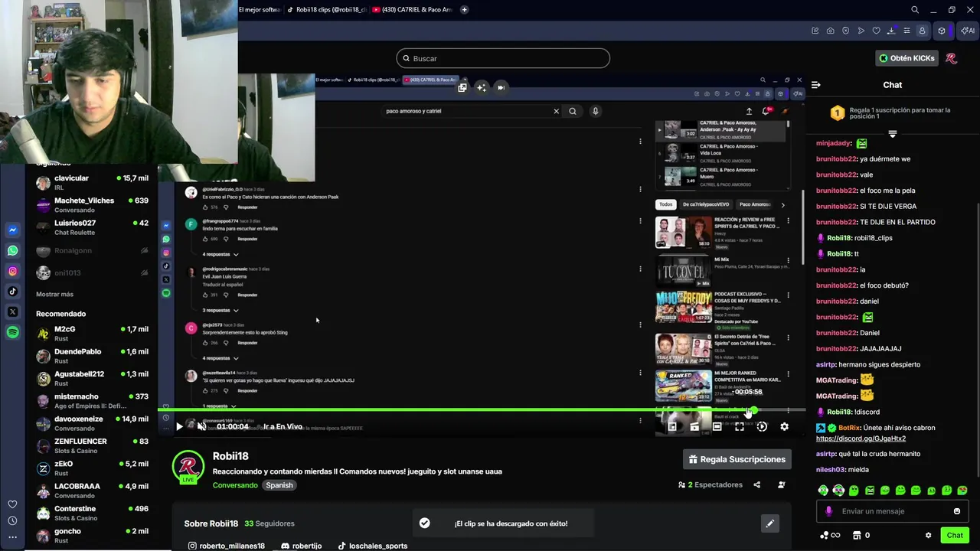Toggle theater mode in the player
This screenshot has height=551, width=980.
tap(717, 426)
